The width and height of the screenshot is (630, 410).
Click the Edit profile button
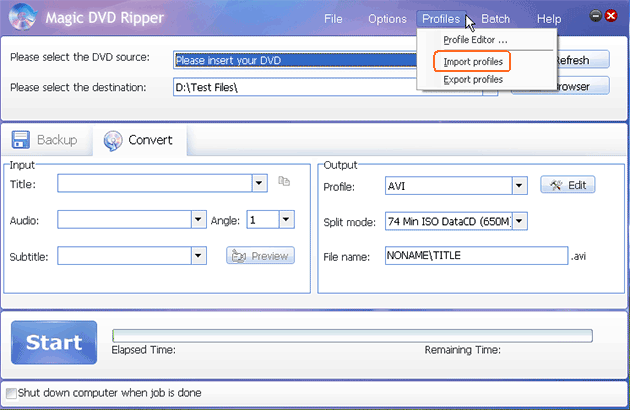pyautogui.click(x=568, y=185)
